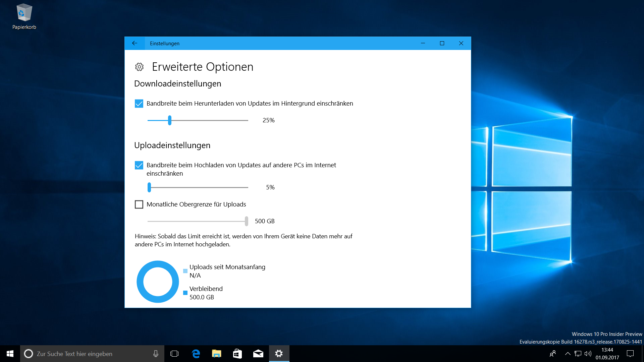Screen dimensions: 644x362
Task: Open the Mail app from taskbar
Action: (258, 354)
